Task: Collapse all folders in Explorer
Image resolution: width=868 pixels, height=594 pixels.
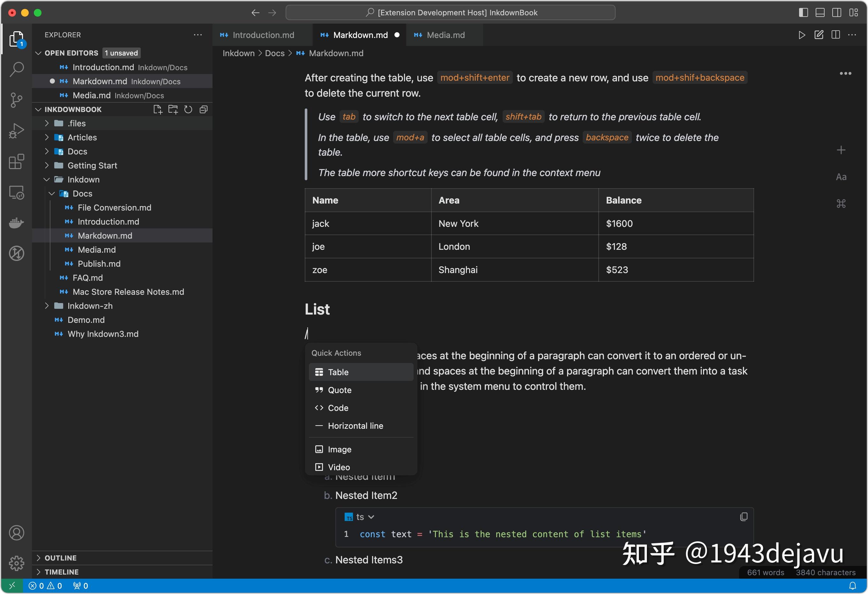Action: (x=203, y=109)
